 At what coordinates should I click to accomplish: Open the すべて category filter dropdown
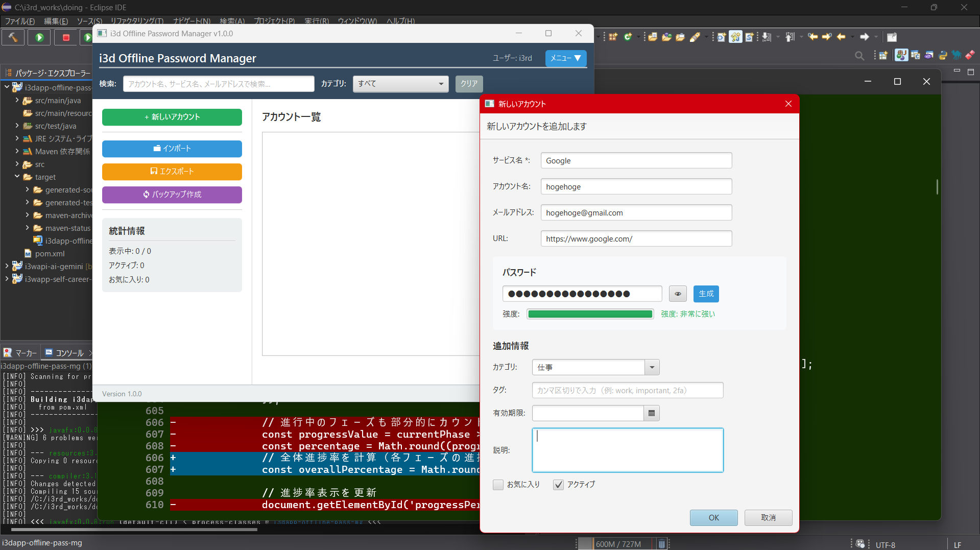click(x=400, y=84)
